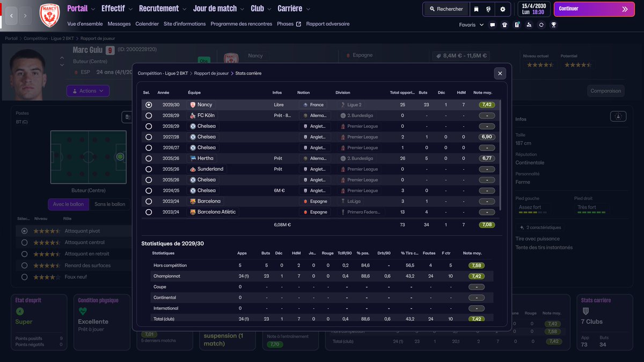Expand the Club menu chevron
The image size is (644, 362).
click(269, 9)
